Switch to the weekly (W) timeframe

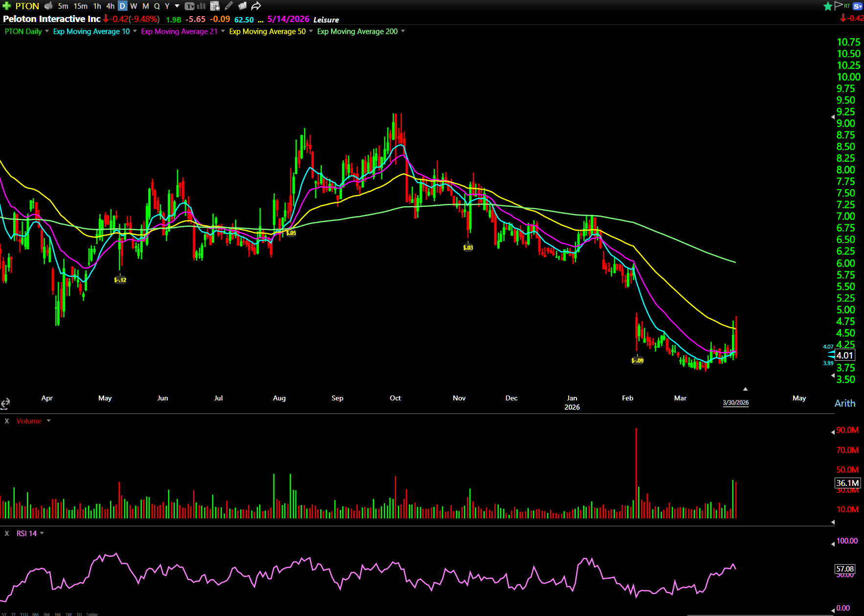(133, 6)
